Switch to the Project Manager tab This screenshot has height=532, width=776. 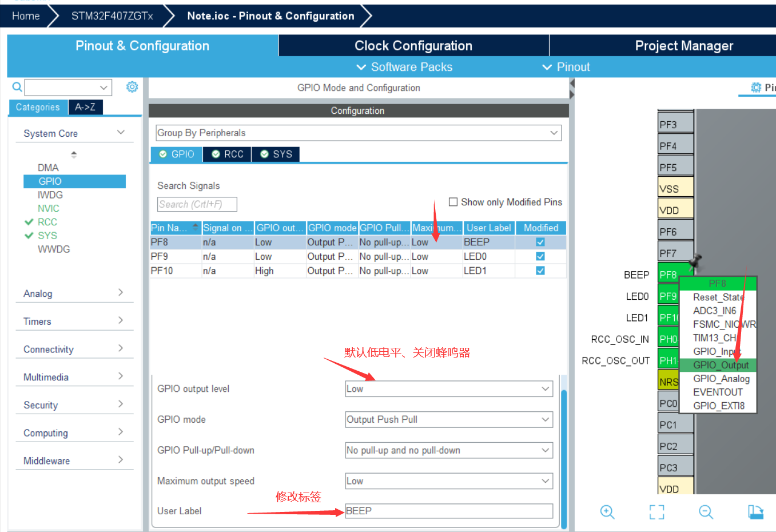(x=684, y=46)
